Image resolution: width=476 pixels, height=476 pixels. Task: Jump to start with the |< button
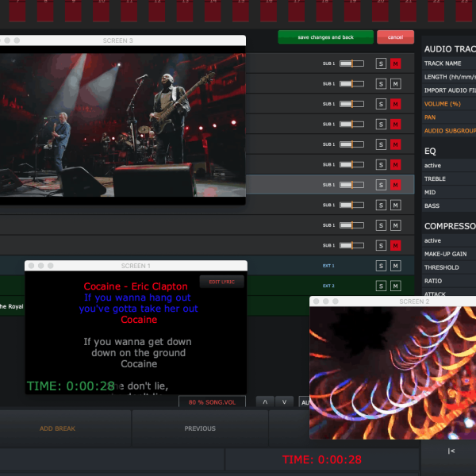(x=451, y=451)
